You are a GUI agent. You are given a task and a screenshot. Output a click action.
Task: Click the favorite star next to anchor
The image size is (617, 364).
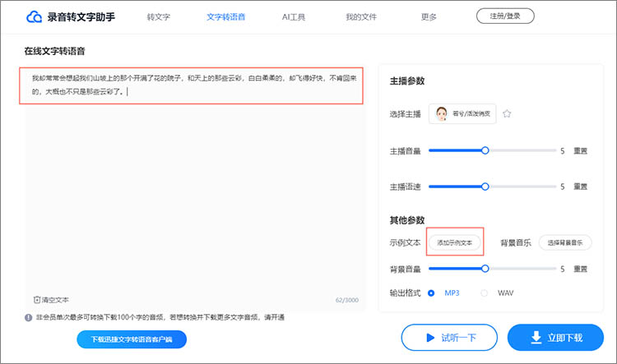click(507, 113)
